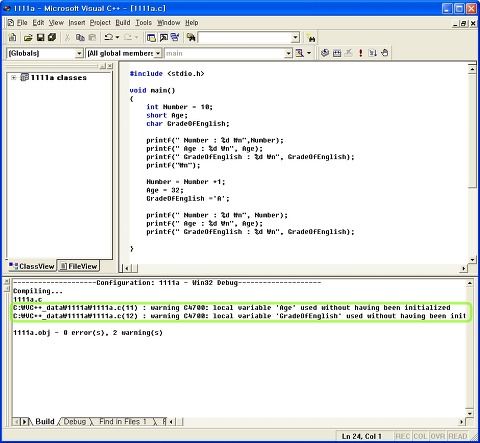480x443 pixels.
Task: Click the Undo arrow icon
Action: tap(108, 37)
